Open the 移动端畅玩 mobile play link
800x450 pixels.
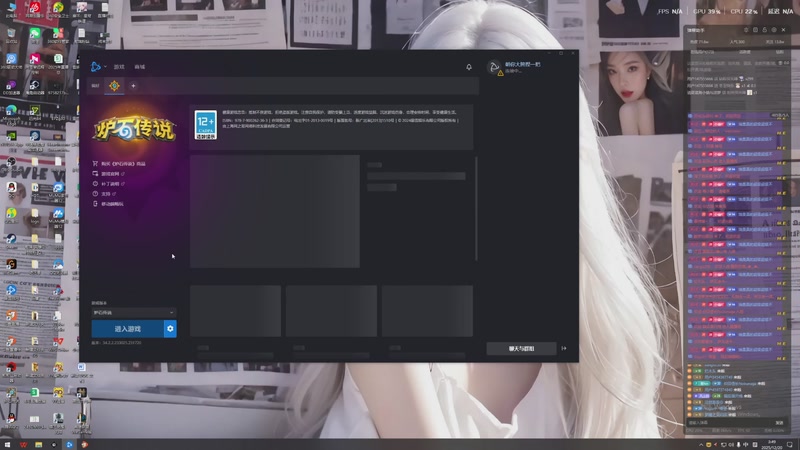[x=112, y=204]
